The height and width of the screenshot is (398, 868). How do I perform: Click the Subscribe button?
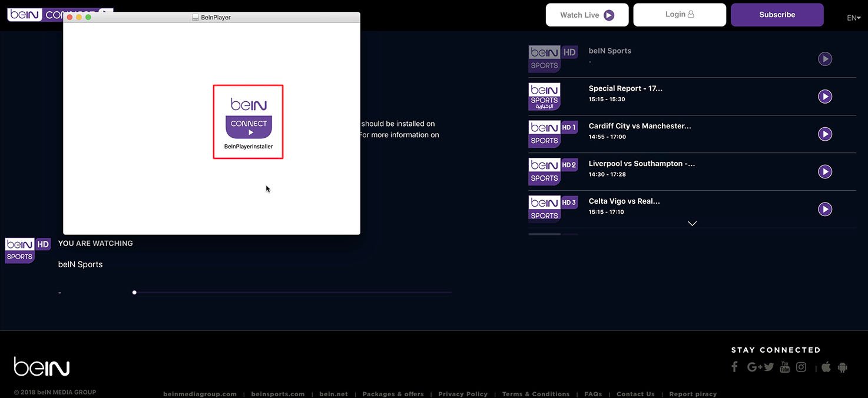pyautogui.click(x=777, y=15)
